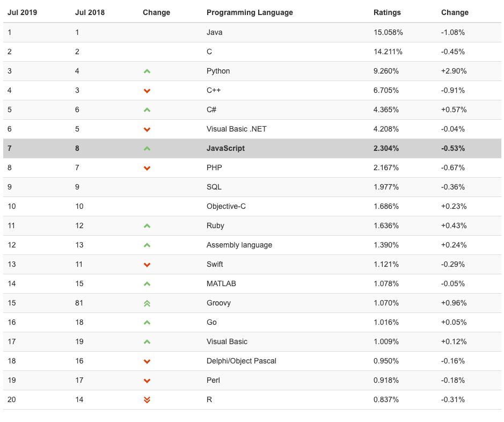Click the double red down arrow beside R

[x=147, y=400]
